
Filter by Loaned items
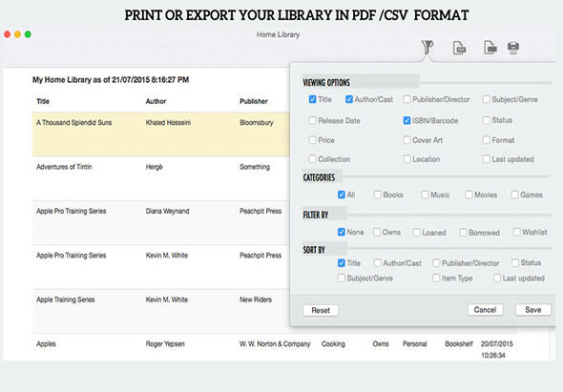pos(416,233)
